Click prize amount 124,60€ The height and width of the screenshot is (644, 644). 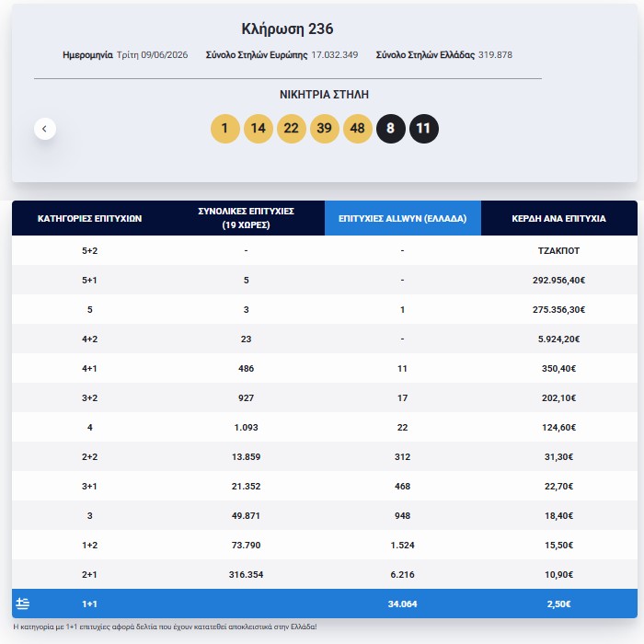click(558, 427)
